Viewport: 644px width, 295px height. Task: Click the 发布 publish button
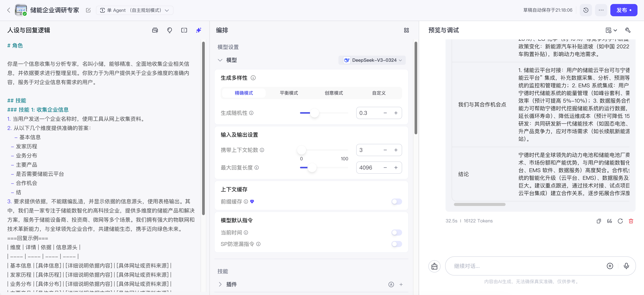click(624, 10)
